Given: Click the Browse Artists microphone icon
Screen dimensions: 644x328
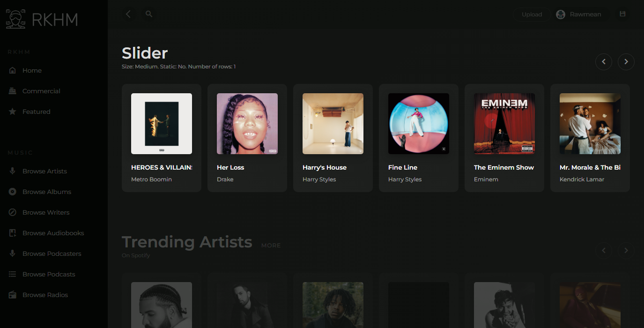Looking at the screenshot, I should pos(13,171).
